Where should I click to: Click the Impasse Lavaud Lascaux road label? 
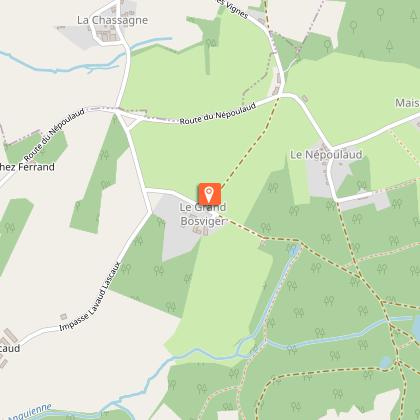pos(90,296)
